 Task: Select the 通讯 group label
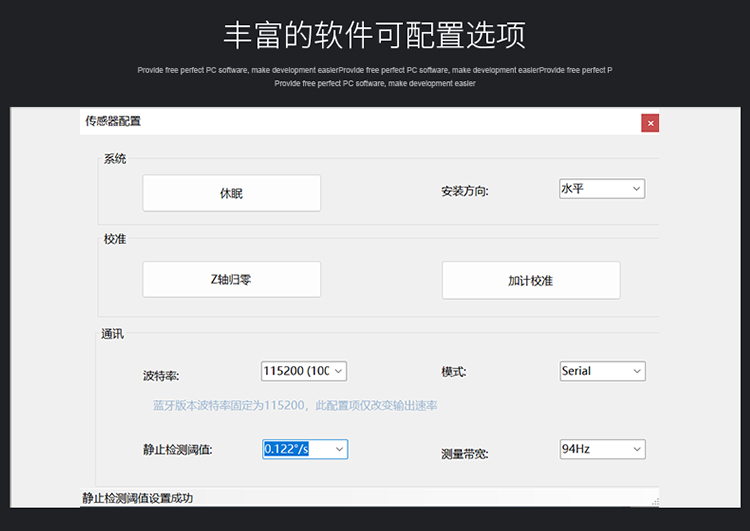click(x=112, y=333)
